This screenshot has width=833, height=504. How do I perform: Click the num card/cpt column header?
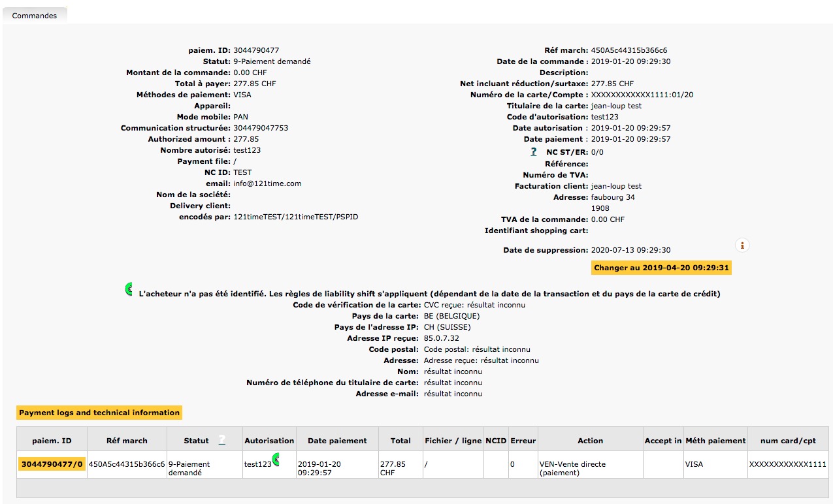click(787, 440)
